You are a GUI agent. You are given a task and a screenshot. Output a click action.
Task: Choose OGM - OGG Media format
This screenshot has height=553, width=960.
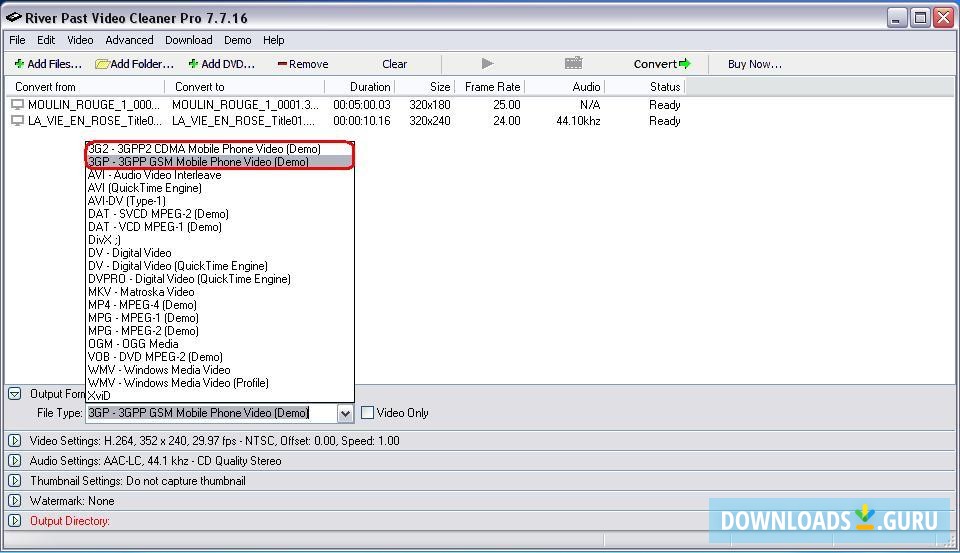[x=220, y=344]
